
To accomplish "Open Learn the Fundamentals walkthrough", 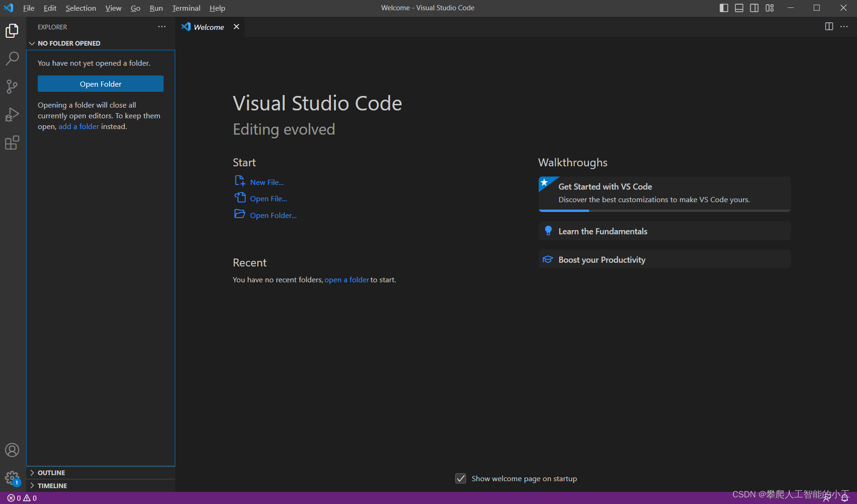I will 665,231.
